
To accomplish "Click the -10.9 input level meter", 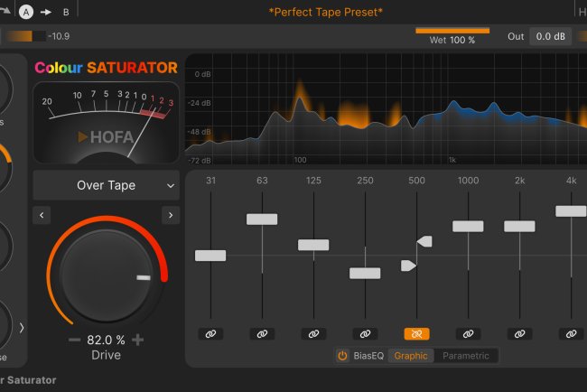I will coord(26,36).
